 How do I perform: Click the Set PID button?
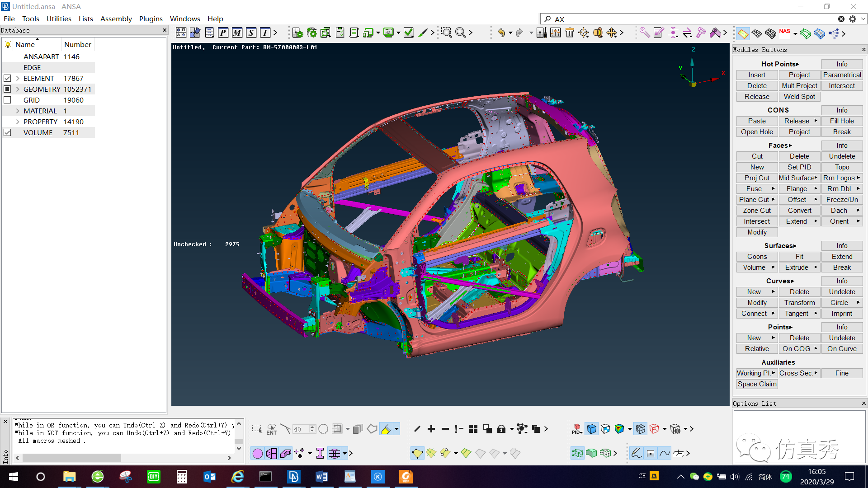tap(799, 167)
